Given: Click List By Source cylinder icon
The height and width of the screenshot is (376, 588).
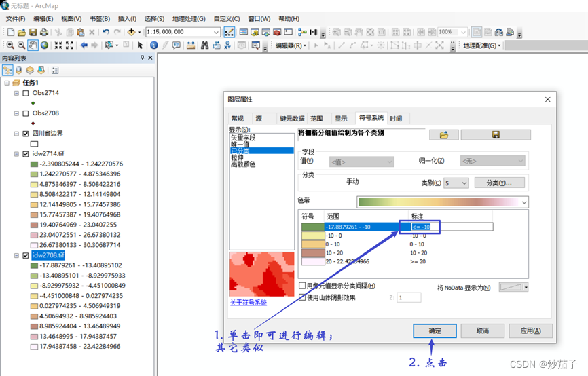Looking at the screenshot, I should pyautogui.click(x=19, y=70).
